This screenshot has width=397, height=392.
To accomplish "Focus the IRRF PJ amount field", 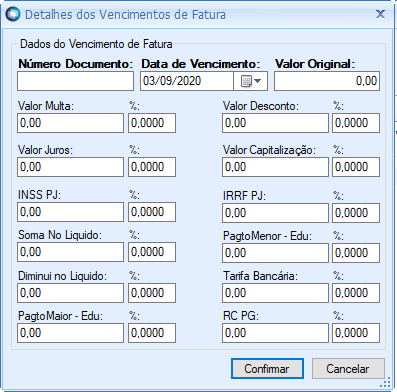I will [275, 213].
